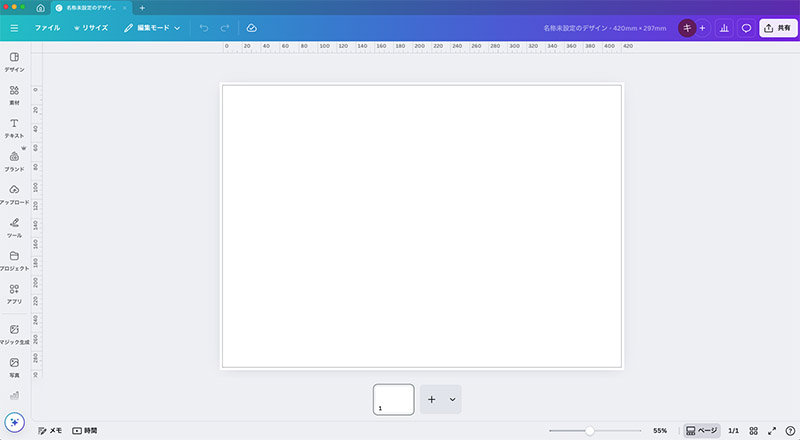Viewport: 800px width, 440px height.
Task: Open the 素材 elements panel
Action: tap(14, 93)
